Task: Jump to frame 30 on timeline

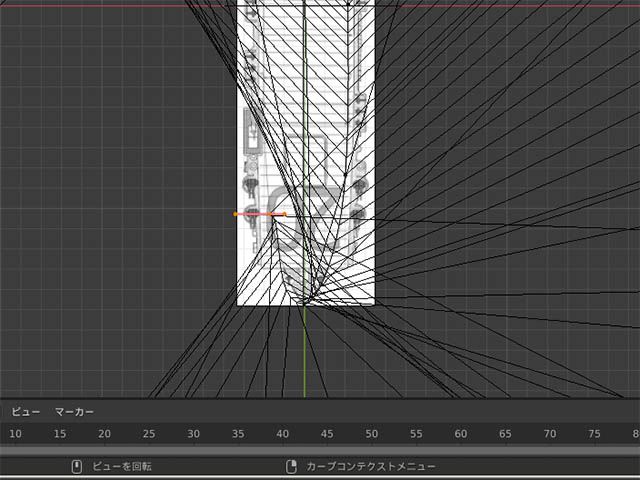Action: tap(193, 434)
